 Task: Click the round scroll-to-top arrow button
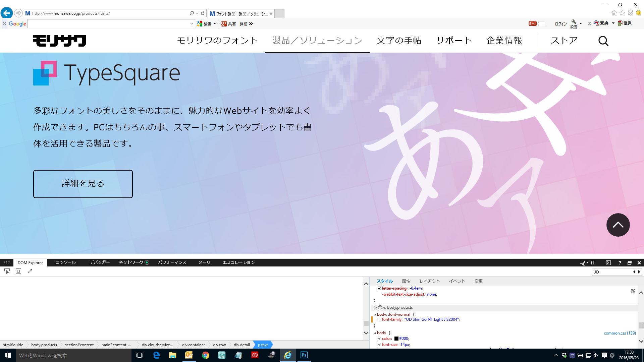tap(618, 225)
